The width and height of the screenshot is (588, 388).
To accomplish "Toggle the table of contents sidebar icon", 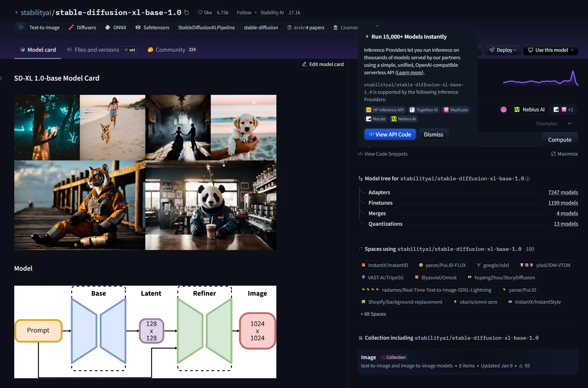I will (1, 78).
